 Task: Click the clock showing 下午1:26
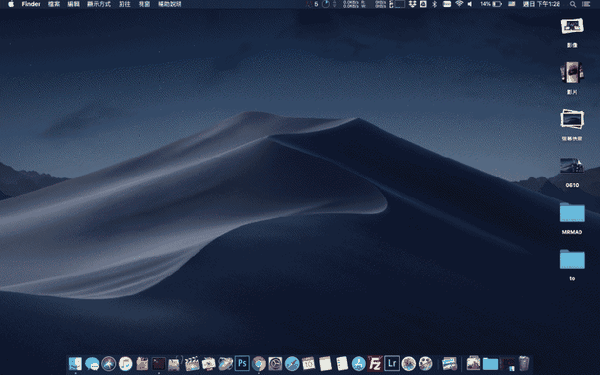[x=541, y=4]
